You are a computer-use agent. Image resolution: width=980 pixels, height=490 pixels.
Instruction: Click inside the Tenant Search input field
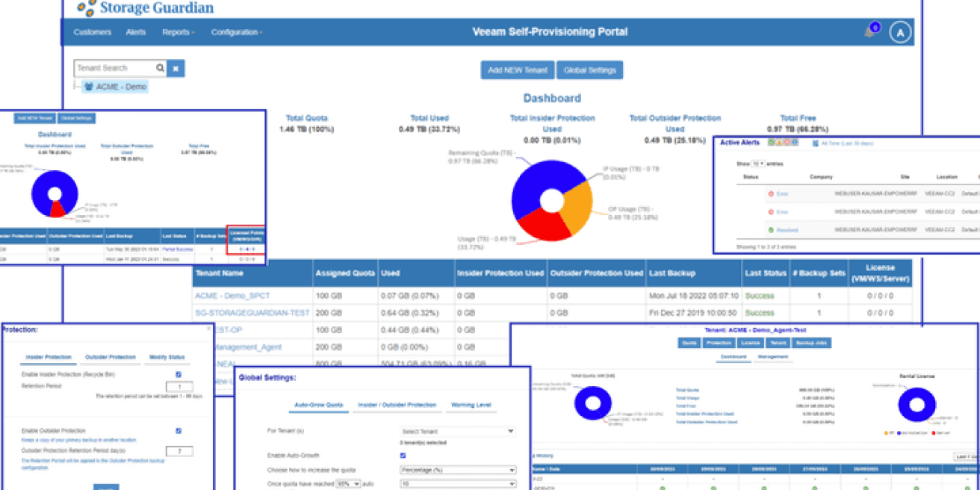112,68
